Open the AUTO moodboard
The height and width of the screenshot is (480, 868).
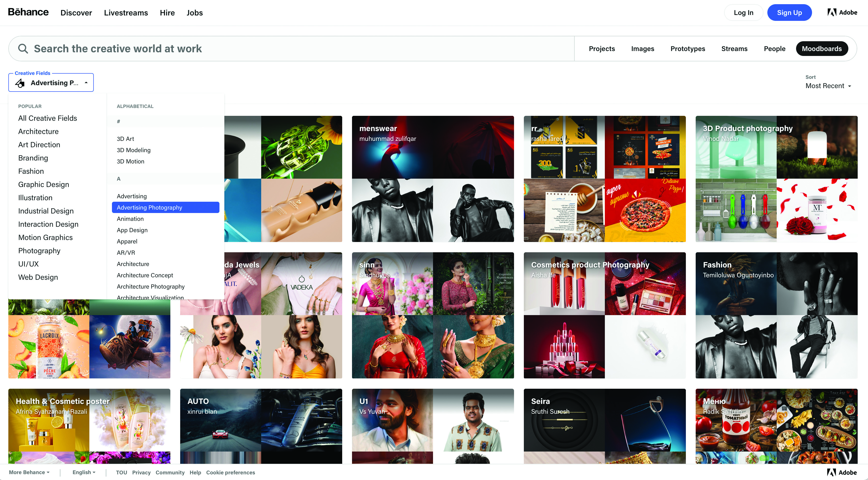pos(261,426)
